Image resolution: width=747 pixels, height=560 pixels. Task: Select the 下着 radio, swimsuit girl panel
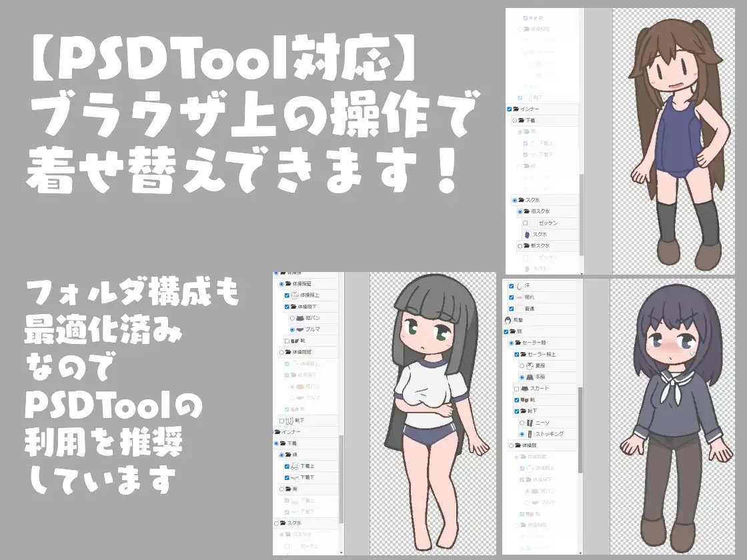point(514,121)
